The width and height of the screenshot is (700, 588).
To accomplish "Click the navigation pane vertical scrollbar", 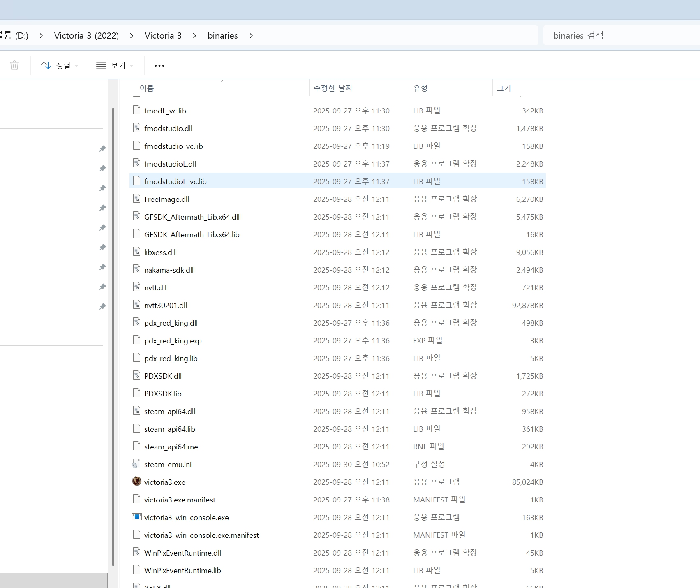I will (x=113, y=337).
